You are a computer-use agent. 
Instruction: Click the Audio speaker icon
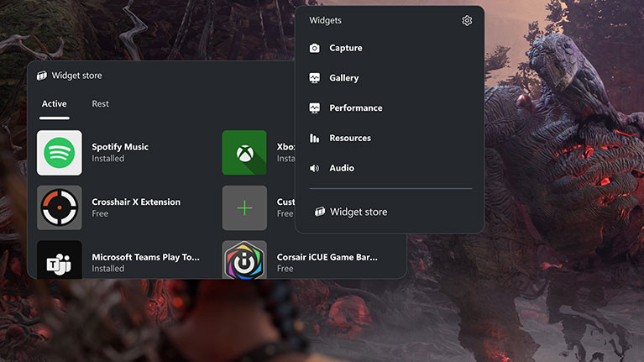(315, 168)
